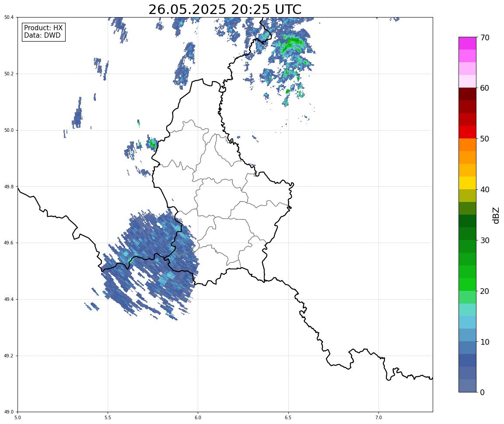
Task: Click the 50.0 latitude axis label
Action: (x=9, y=130)
